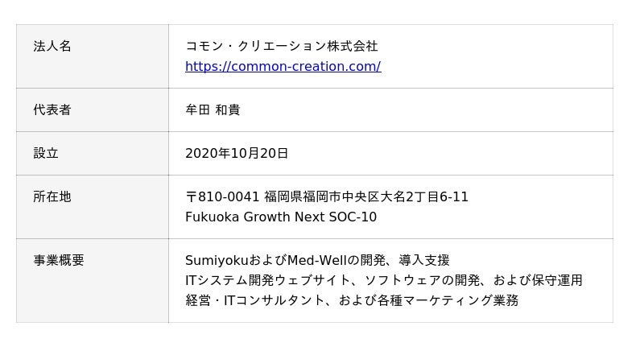The image size is (644, 347).
Task: Click the 経営・ITコンサルタント text
Action: [x=254, y=301]
